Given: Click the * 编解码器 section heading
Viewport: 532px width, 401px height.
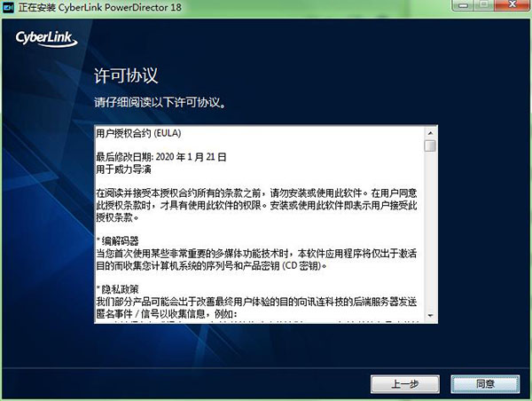Looking at the screenshot, I should click(118, 241).
